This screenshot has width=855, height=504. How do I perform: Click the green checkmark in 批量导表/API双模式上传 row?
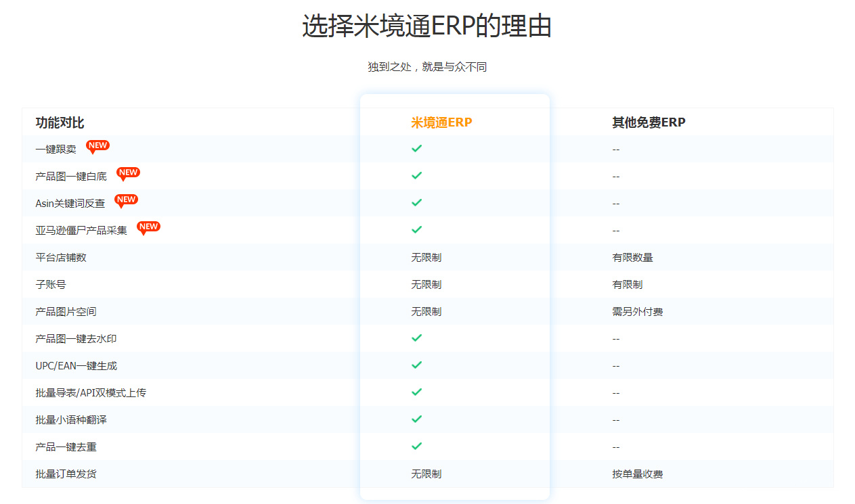(x=417, y=392)
